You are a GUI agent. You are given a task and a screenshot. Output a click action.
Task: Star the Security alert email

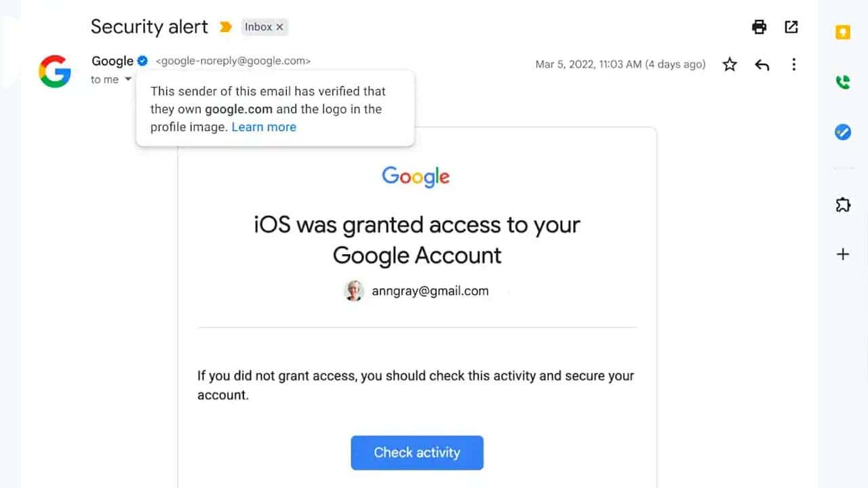(730, 64)
